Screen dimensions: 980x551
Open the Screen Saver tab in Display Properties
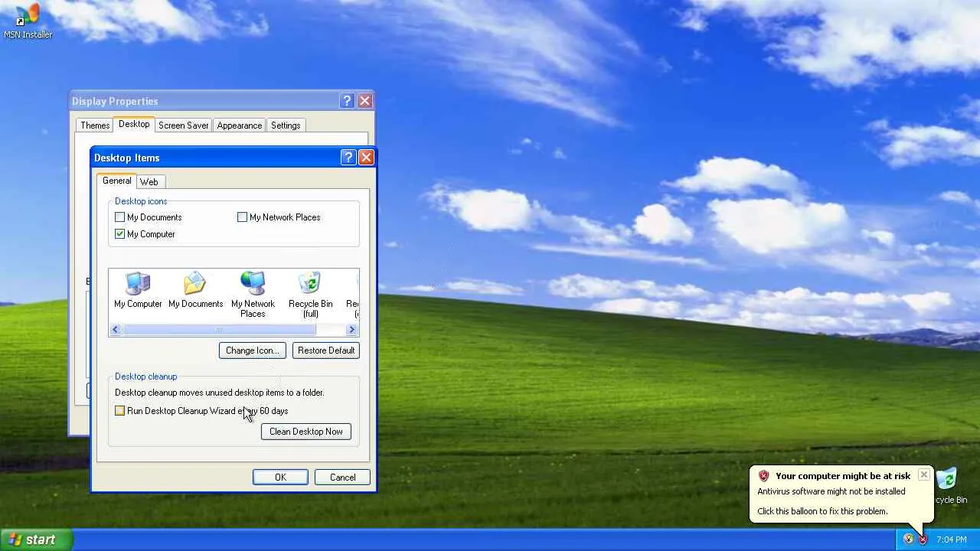click(x=183, y=126)
